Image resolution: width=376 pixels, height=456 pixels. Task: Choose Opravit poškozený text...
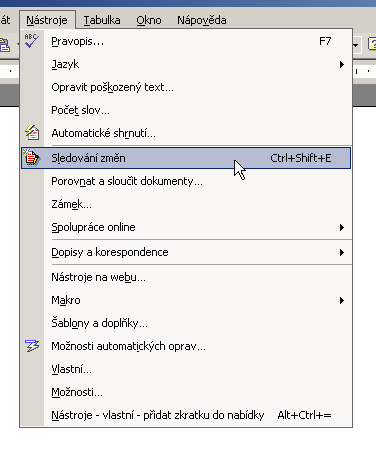[x=186, y=87]
